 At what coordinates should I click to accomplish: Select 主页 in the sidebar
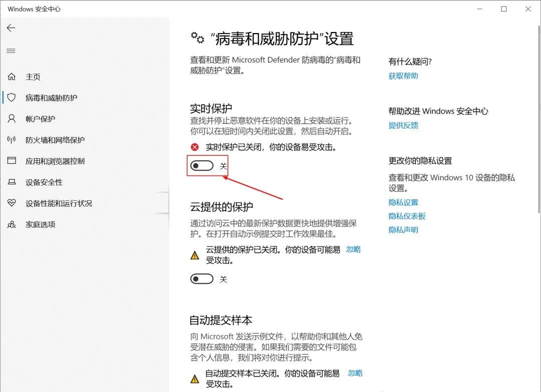coord(33,77)
